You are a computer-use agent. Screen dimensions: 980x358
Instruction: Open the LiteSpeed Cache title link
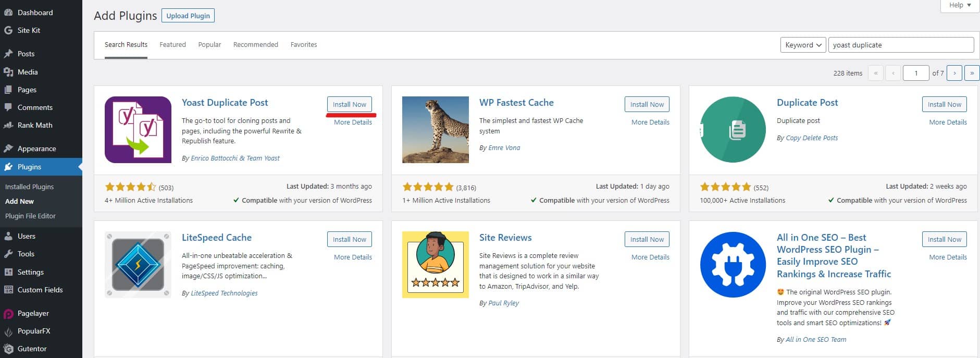pos(217,238)
